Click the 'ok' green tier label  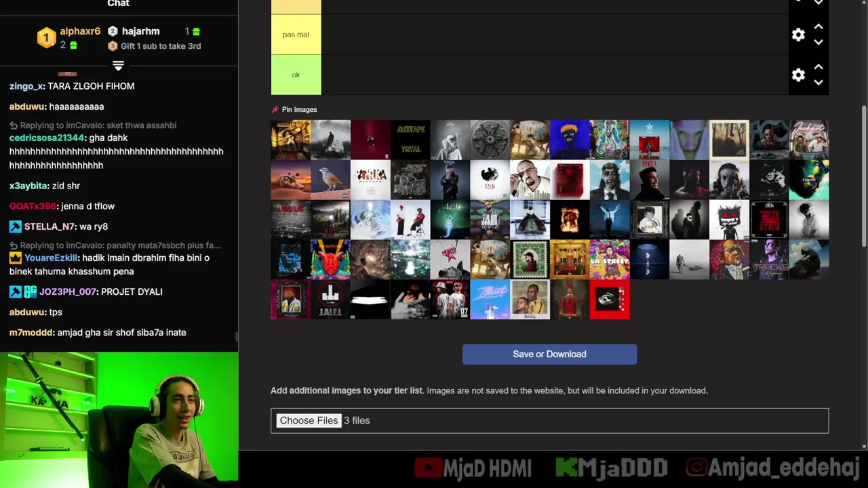(296, 75)
